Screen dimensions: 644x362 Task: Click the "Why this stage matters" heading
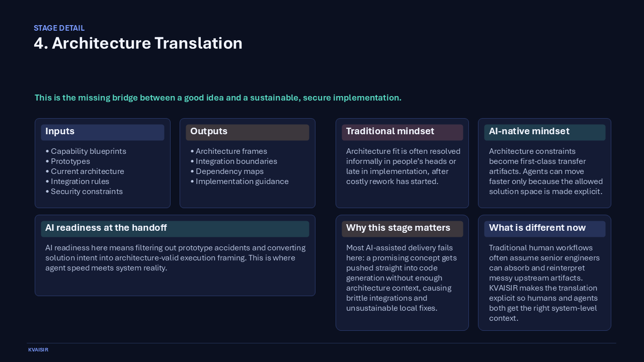(x=397, y=228)
